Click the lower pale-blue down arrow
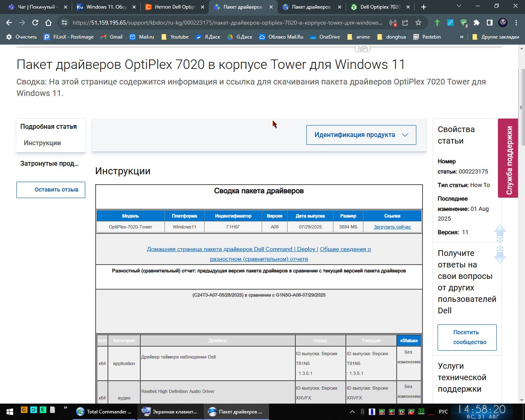 pos(500,255)
